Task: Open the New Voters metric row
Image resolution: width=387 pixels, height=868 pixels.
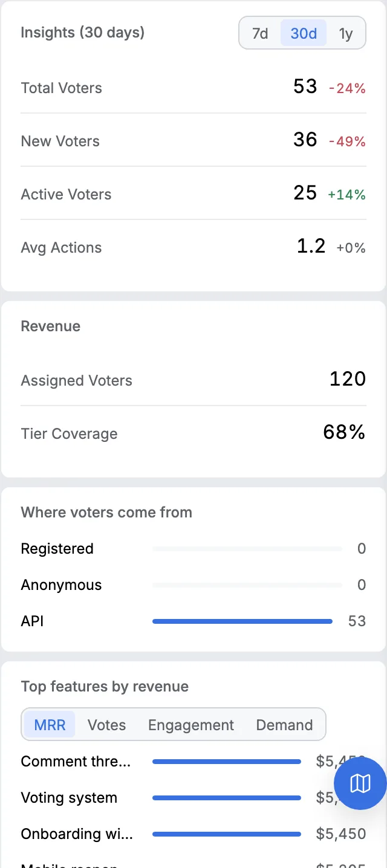Action: 193,140
